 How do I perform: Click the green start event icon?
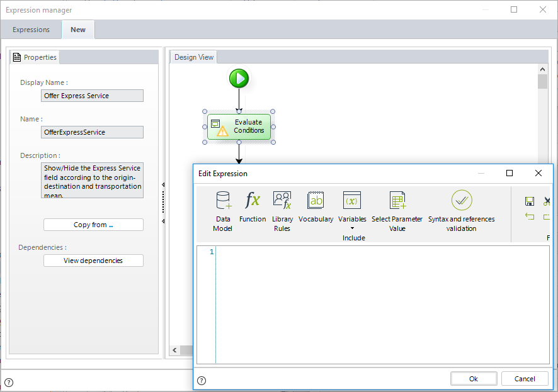pos(239,78)
